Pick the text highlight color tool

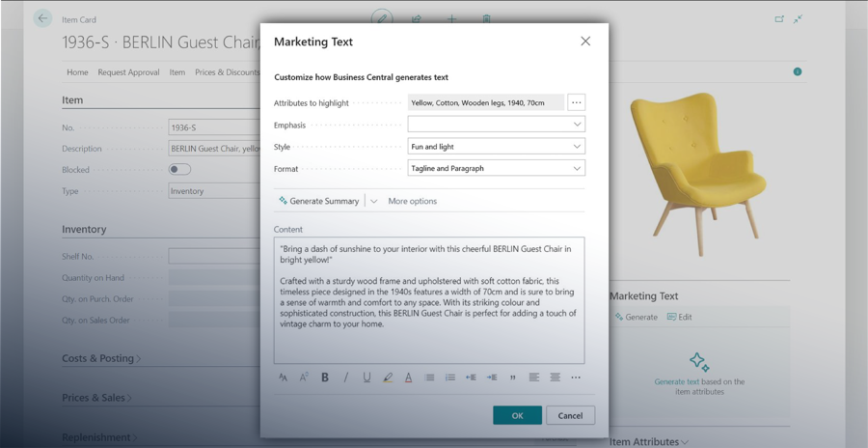388,377
